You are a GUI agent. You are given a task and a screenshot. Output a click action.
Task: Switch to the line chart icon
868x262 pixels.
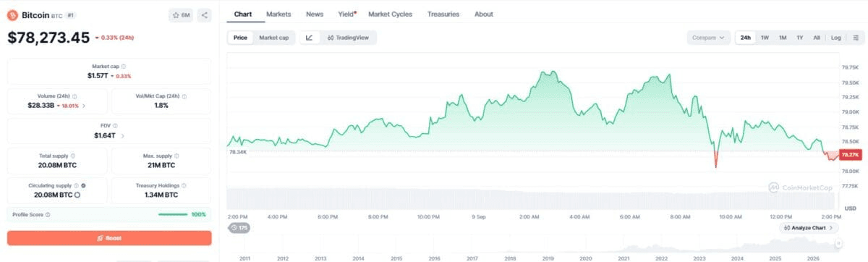click(x=309, y=38)
